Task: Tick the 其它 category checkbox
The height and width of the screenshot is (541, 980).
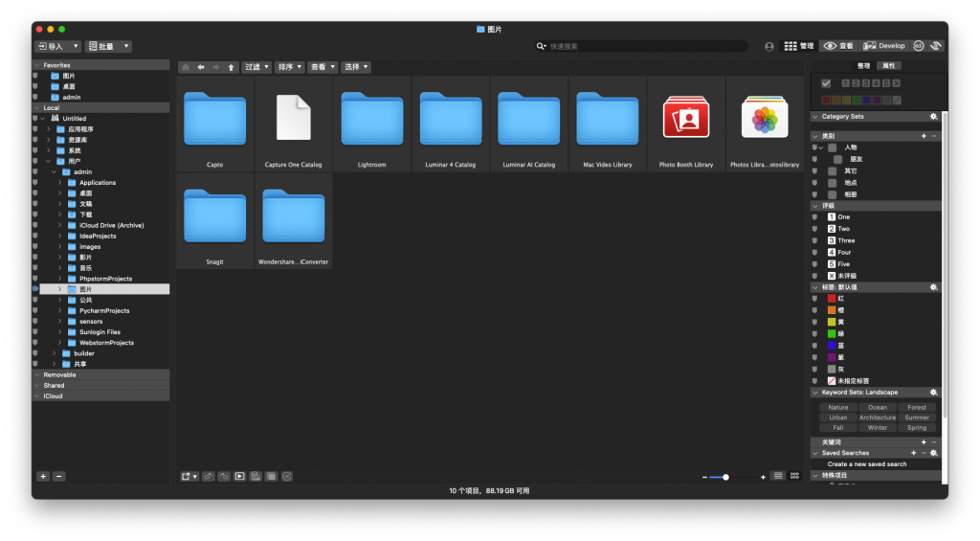Action: tap(833, 170)
